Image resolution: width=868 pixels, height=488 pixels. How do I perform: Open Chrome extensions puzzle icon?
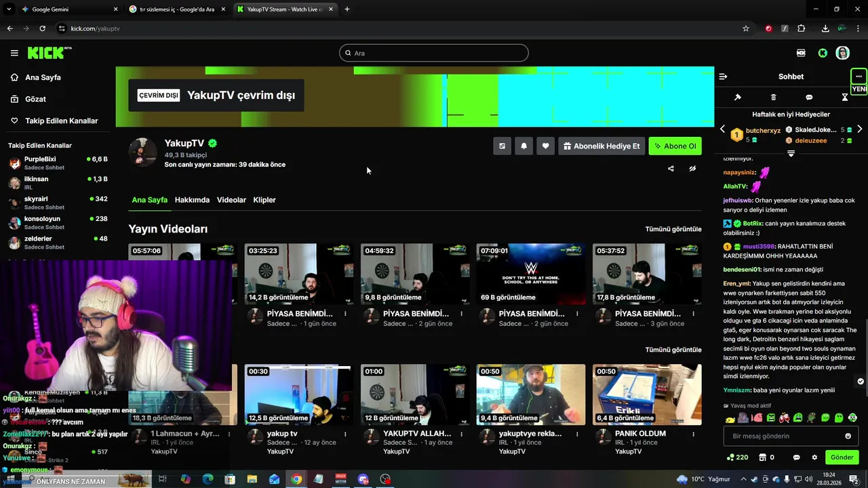coord(801,28)
